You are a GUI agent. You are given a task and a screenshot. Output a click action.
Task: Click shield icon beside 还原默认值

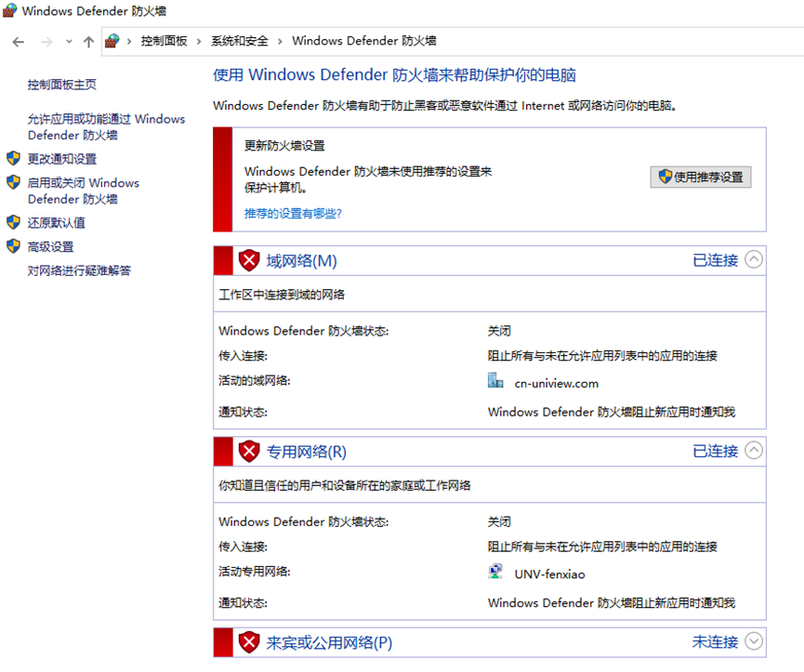pos(13,222)
